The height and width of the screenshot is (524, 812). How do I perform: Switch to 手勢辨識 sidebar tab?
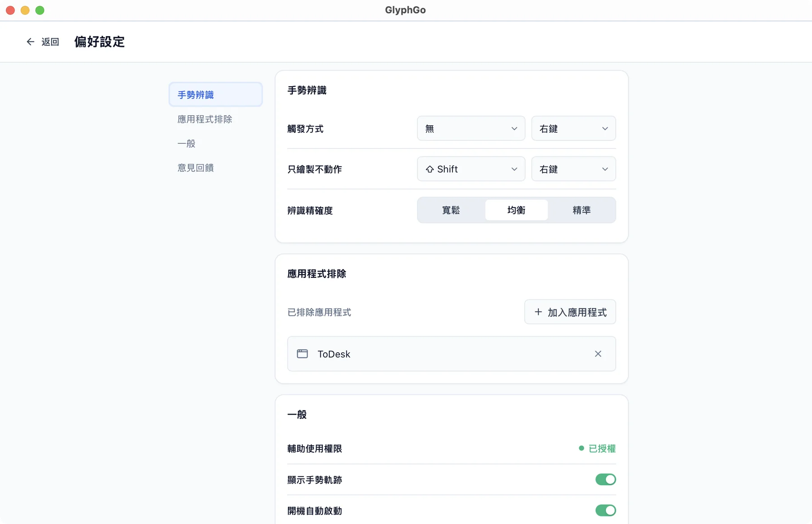216,95
